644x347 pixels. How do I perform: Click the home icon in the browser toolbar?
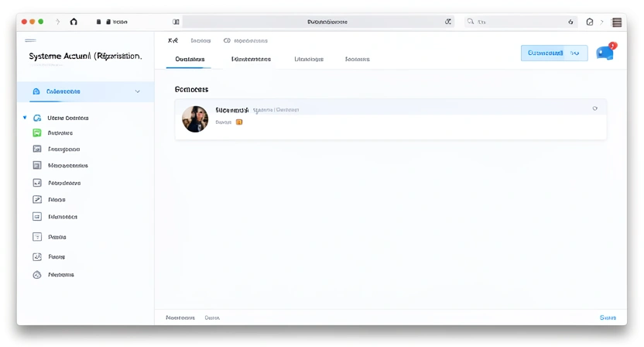click(74, 22)
